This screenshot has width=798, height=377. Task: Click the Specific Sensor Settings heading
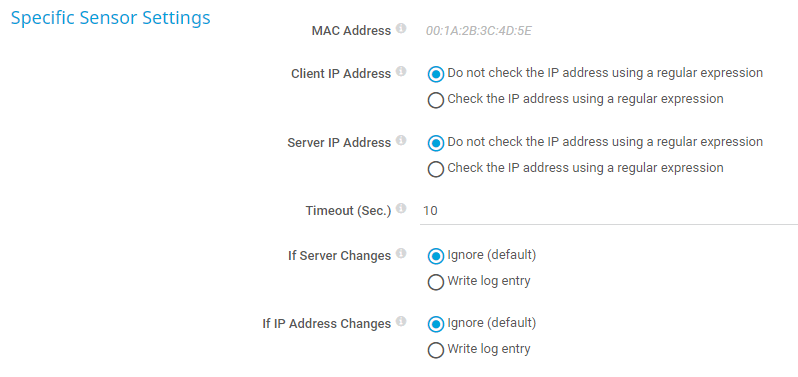pyautogui.click(x=110, y=18)
